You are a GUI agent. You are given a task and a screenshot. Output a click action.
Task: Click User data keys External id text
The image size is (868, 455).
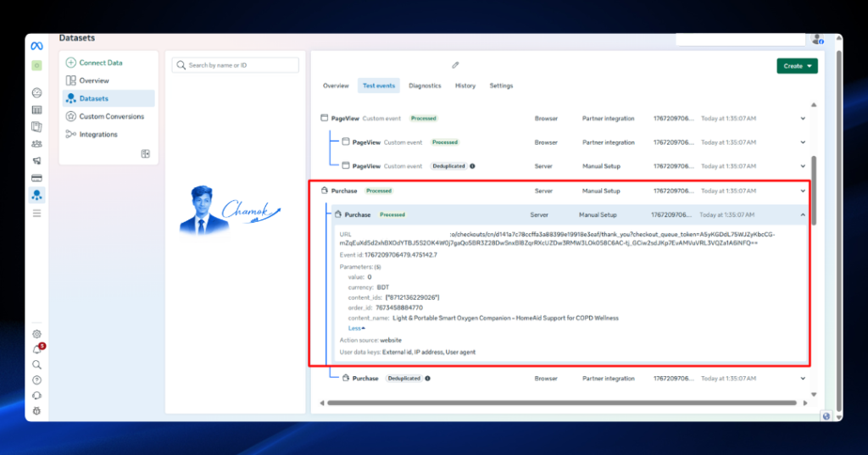408,352
